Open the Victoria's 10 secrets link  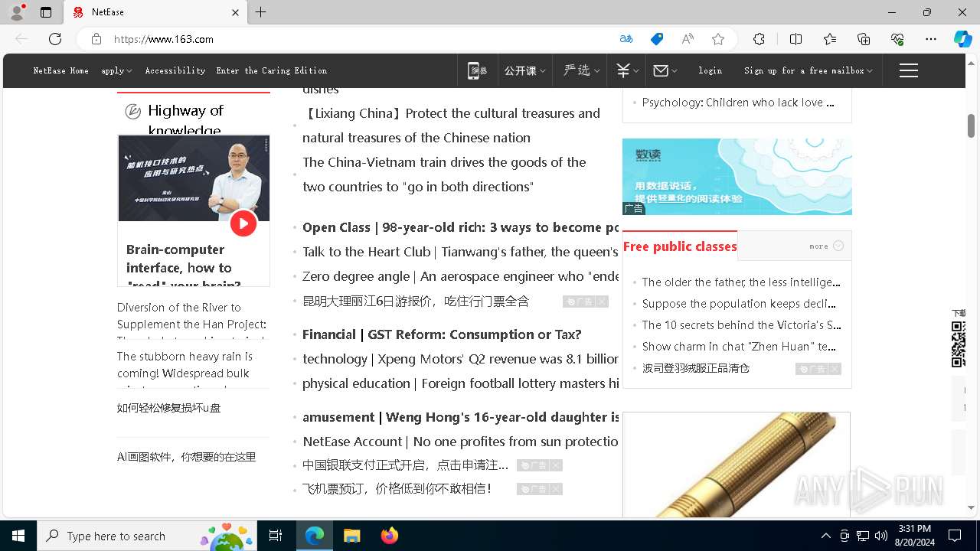(741, 325)
